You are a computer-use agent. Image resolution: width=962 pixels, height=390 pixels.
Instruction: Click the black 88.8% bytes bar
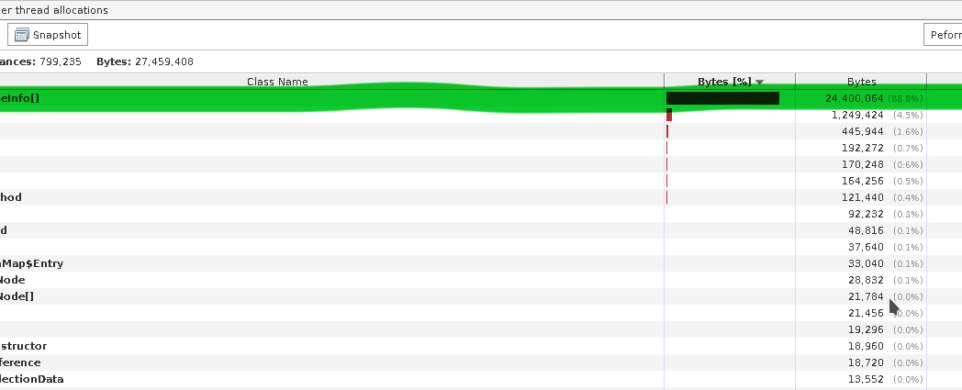pyautogui.click(x=723, y=98)
